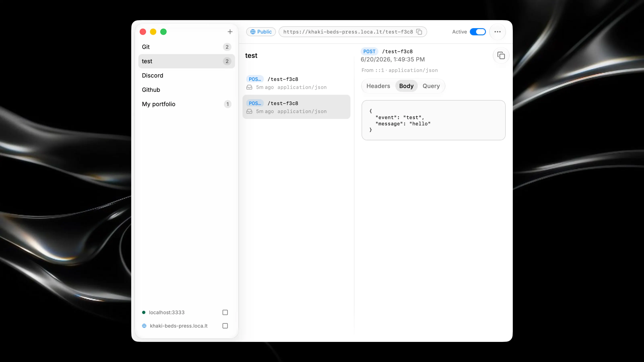Click inbox icon of first POST request
644x362 pixels.
(x=249, y=87)
